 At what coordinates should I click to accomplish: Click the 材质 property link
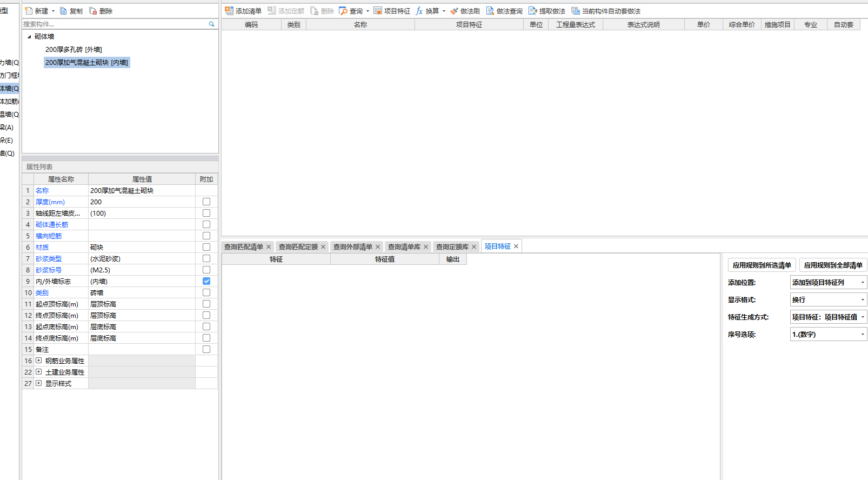(x=42, y=248)
